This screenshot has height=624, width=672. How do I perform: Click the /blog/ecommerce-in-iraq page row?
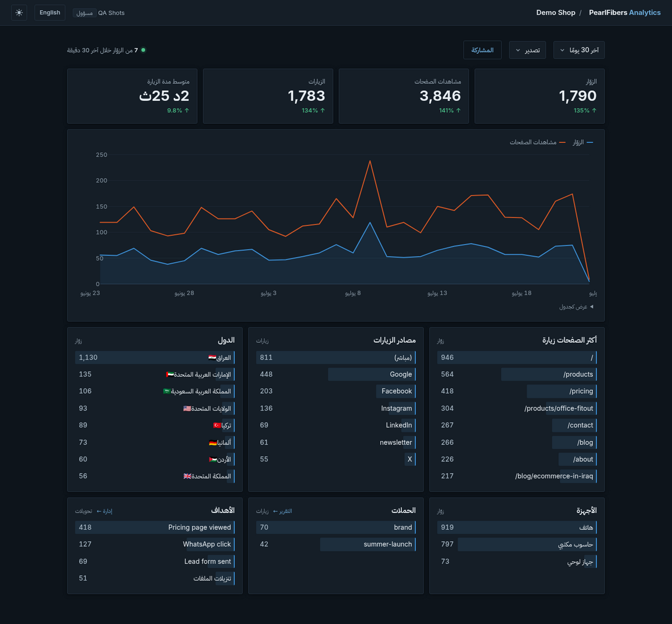(517, 476)
